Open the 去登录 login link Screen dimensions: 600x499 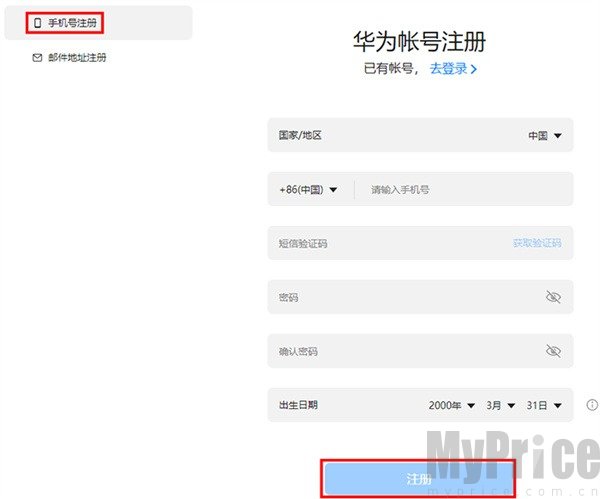453,69
